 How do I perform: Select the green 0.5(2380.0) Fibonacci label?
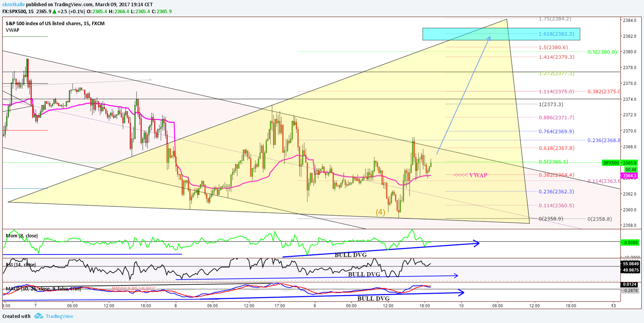pos(602,52)
